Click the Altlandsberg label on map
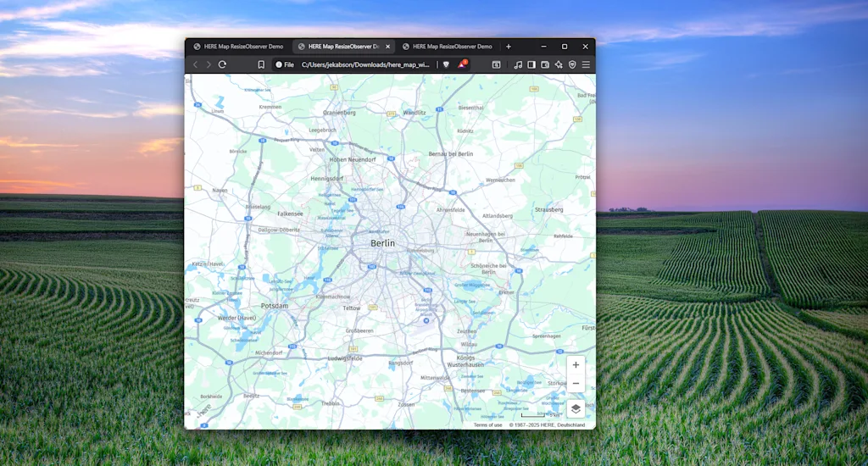Viewport: 868px width, 466px height. (498, 216)
